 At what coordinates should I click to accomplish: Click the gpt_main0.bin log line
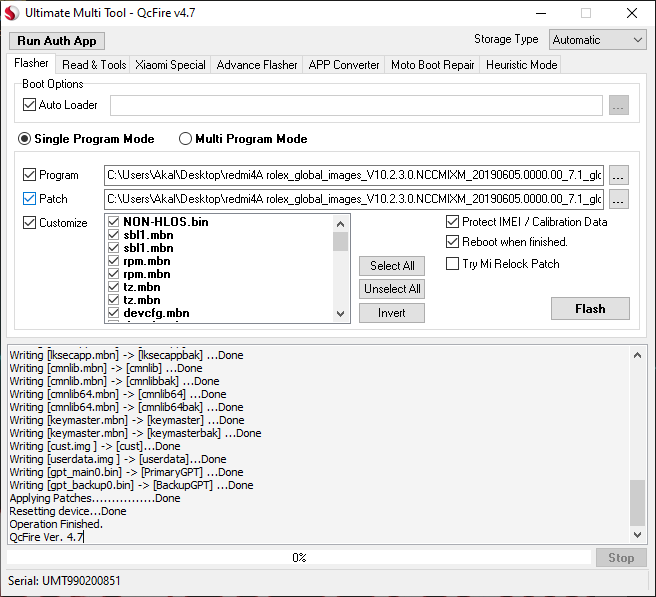click(x=126, y=472)
